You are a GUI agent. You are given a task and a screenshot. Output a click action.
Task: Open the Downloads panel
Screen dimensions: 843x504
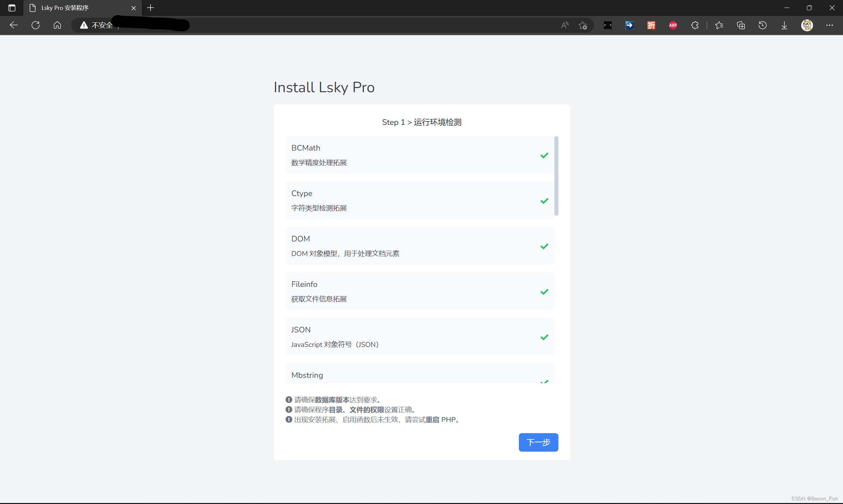(x=784, y=25)
